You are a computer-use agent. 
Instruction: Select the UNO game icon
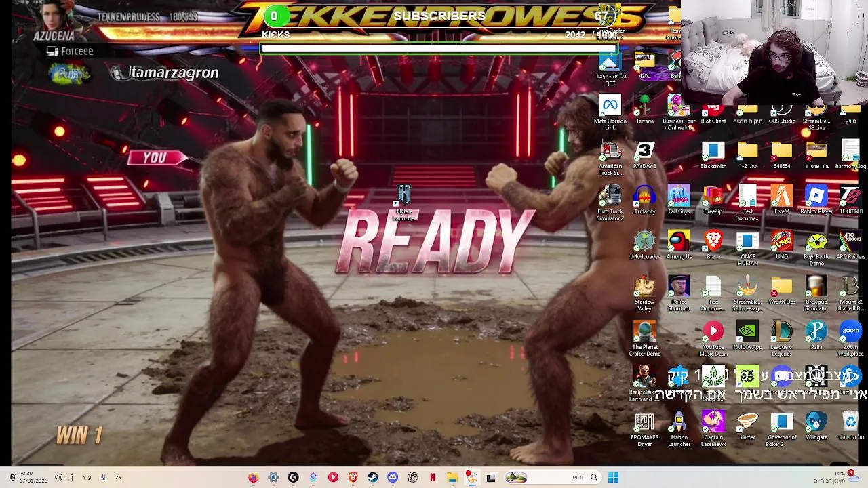pyautogui.click(x=782, y=245)
